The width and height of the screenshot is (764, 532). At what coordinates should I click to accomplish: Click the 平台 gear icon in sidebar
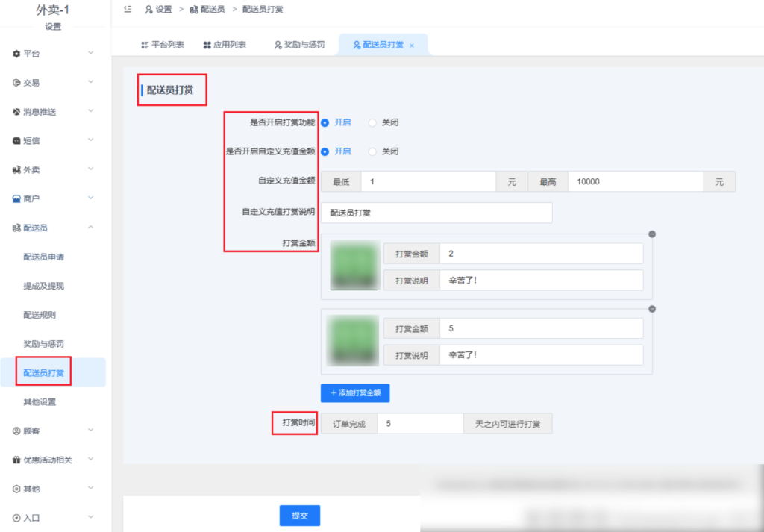pos(16,54)
